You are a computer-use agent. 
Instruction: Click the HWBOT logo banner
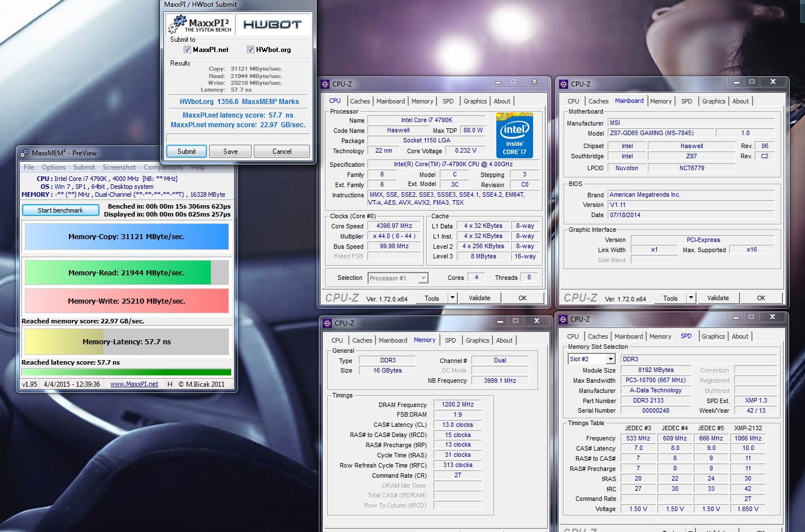(272, 24)
